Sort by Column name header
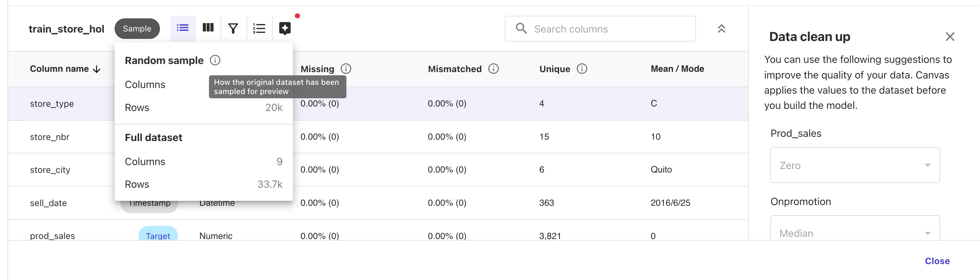 click(65, 69)
